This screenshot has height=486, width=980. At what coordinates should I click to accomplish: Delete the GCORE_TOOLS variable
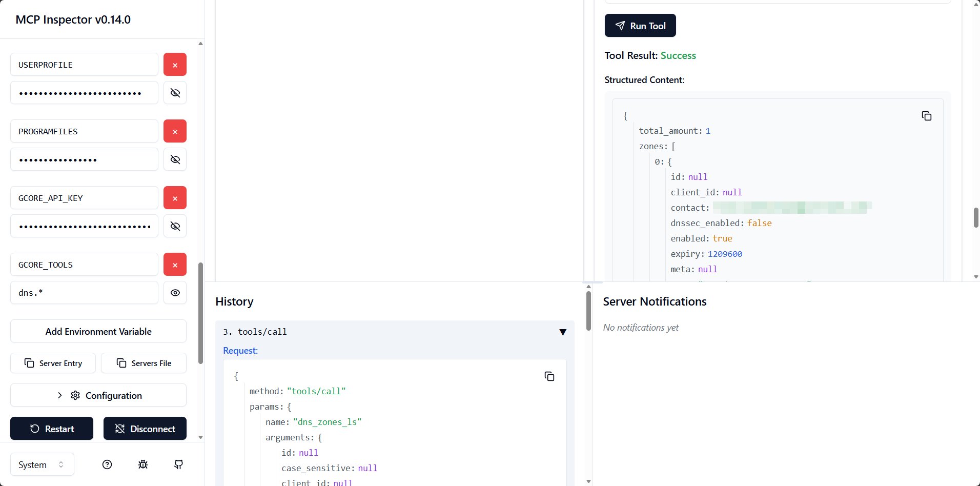(175, 265)
